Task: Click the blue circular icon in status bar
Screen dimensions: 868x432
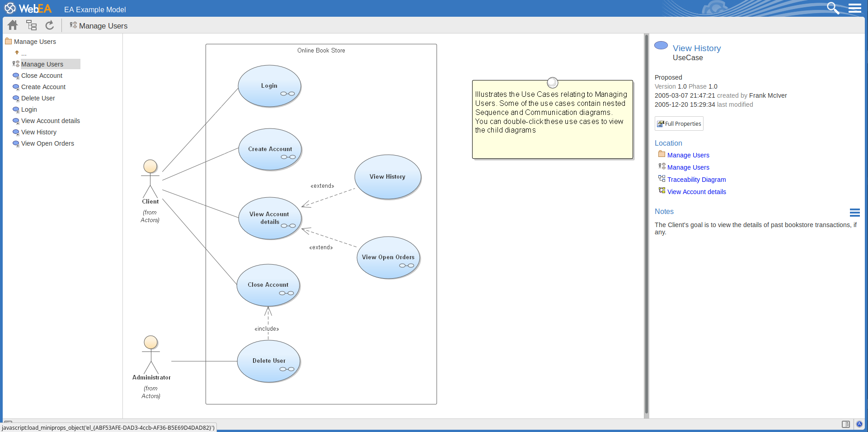Action: pos(859,424)
